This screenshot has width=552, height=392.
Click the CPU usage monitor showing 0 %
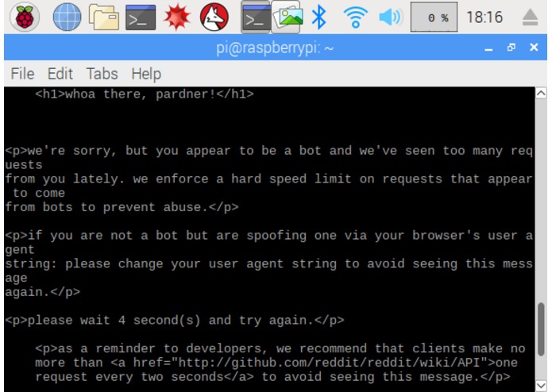[434, 17]
